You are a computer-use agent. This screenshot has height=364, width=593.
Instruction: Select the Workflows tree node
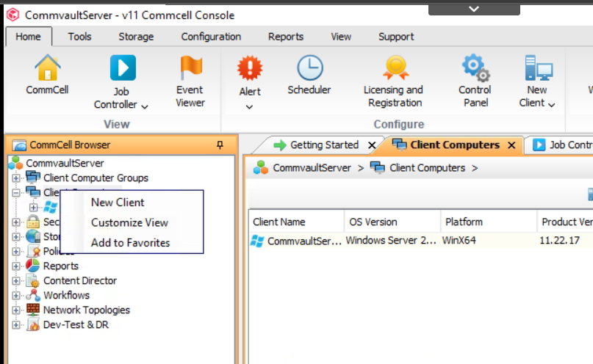tap(66, 295)
